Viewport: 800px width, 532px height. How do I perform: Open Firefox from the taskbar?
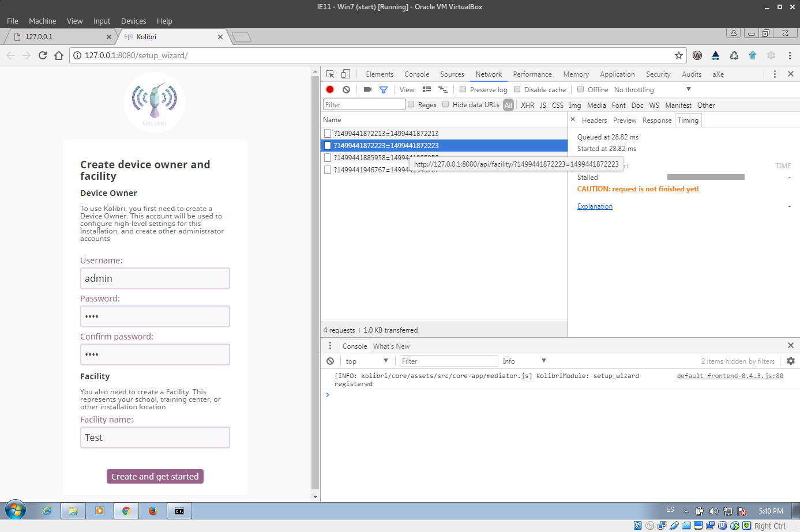point(153,511)
